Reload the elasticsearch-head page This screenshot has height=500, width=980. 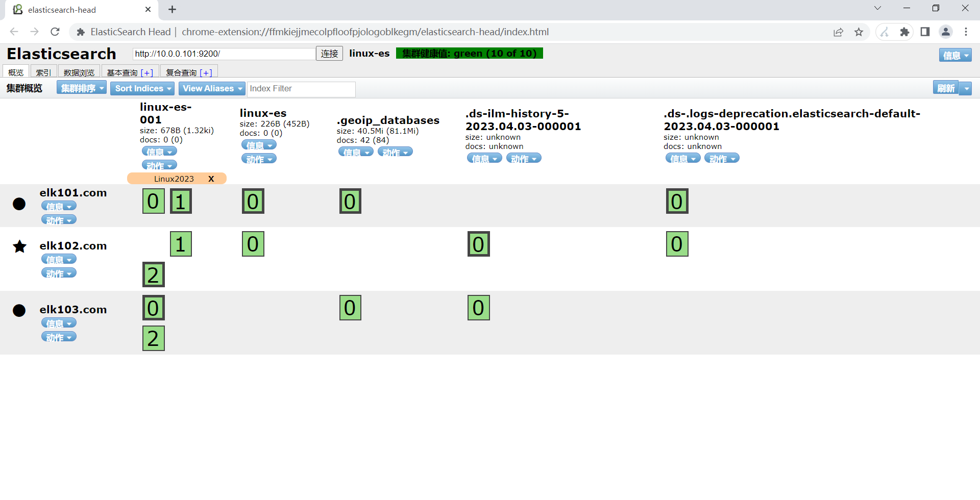tap(55, 32)
